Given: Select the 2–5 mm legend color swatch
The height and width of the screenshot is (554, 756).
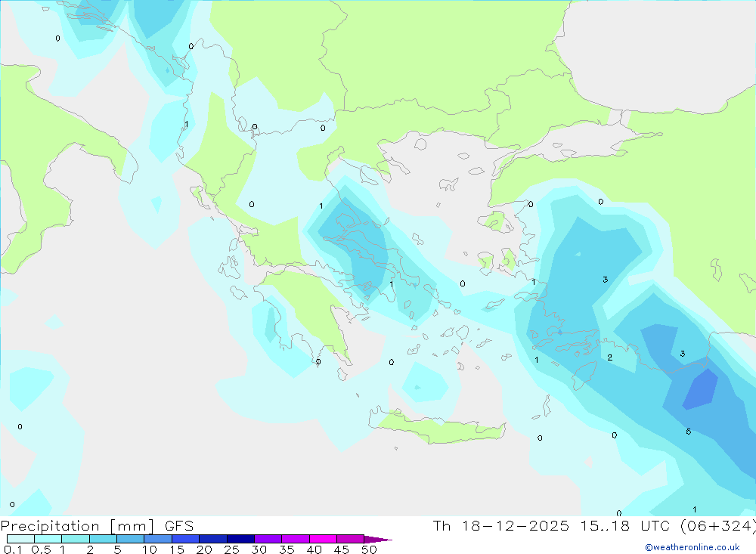Looking at the screenshot, I should (103, 539).
